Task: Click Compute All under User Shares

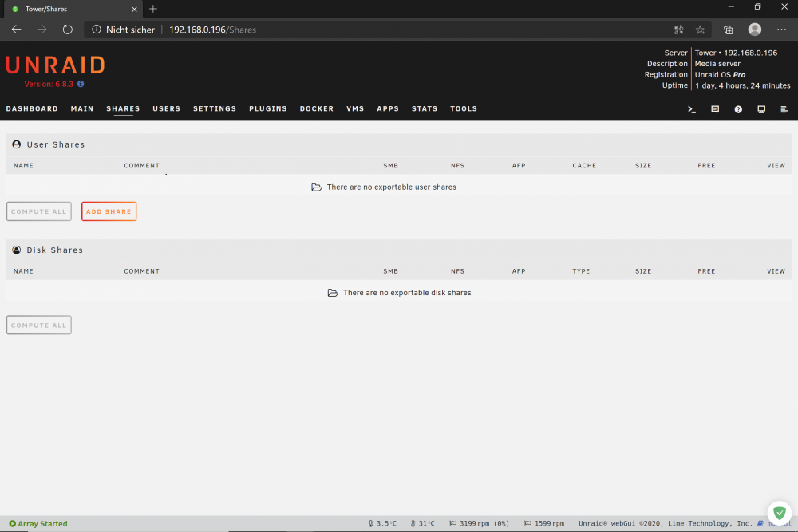Action: [x=38, y=211]
